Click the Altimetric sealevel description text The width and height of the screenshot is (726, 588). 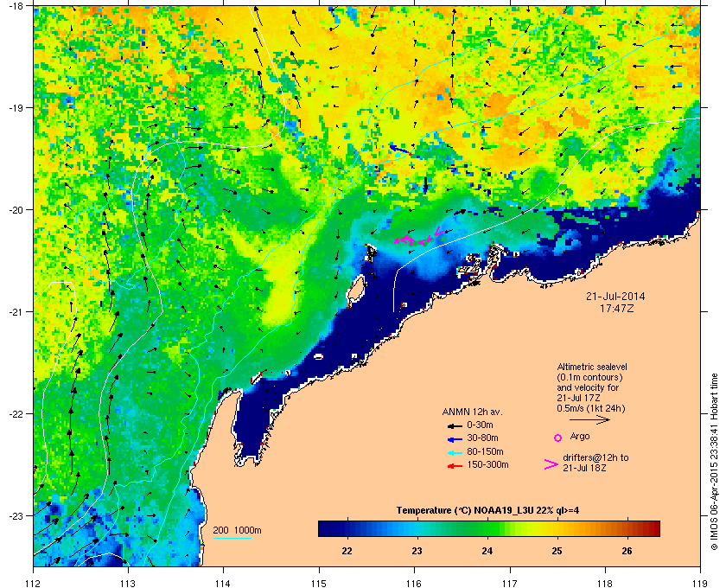(x=592, y=388)
